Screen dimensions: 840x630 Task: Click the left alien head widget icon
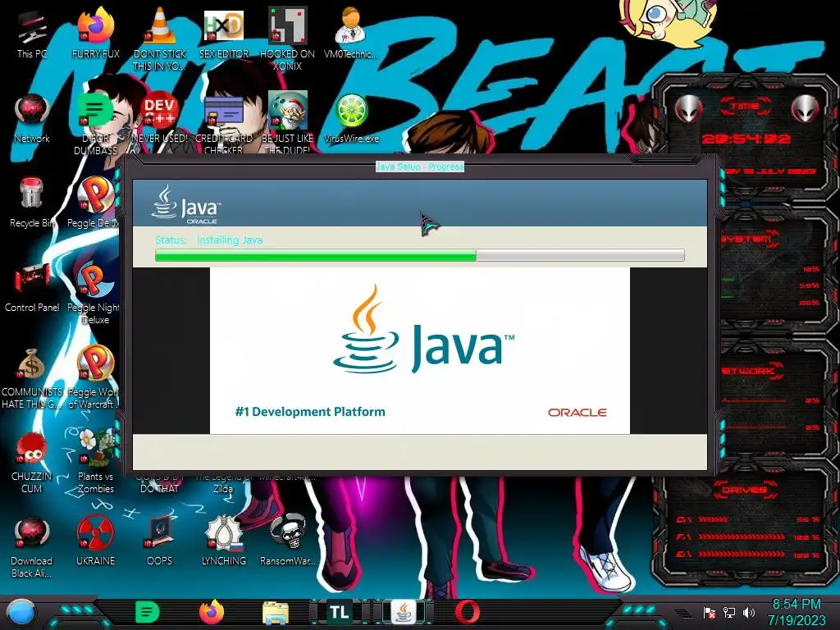point(688,109)
